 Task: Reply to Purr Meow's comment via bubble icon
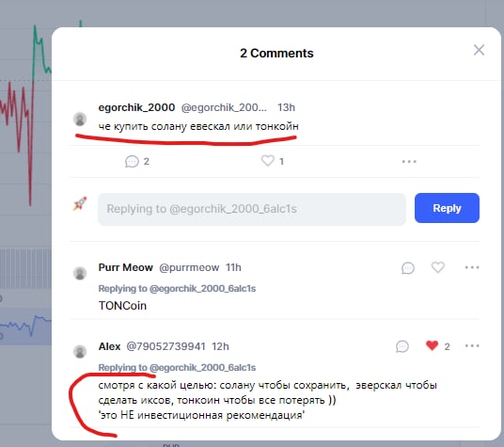tap(407, 268)
